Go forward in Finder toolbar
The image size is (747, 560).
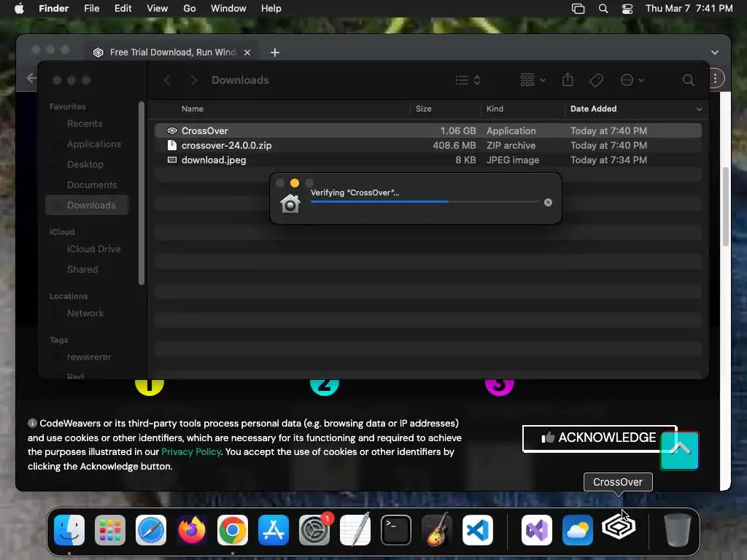(x=193, y=80)
